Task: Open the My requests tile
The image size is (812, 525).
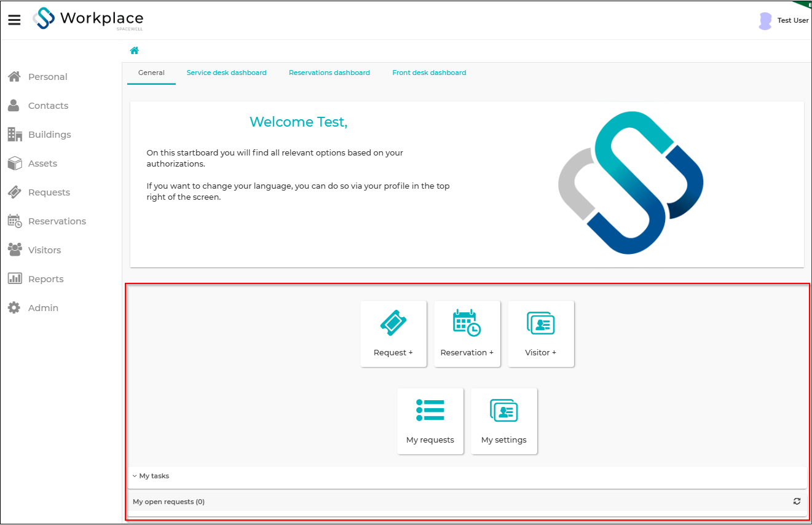Action: [430, 421]
